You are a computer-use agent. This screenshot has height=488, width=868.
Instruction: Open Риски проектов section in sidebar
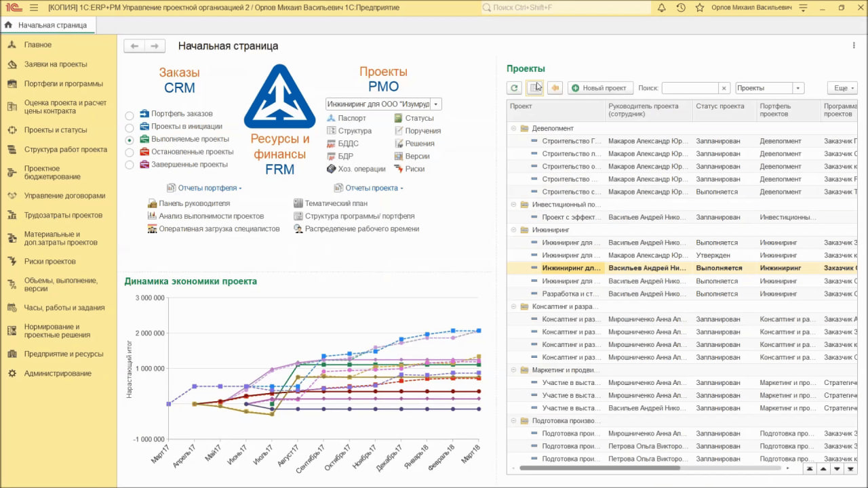(x=50, y=262)
